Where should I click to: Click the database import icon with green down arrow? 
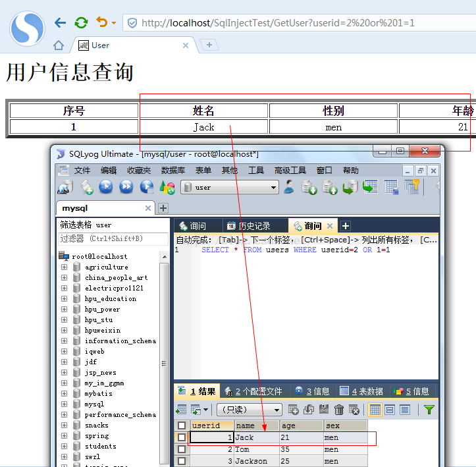tap(309, 187)
